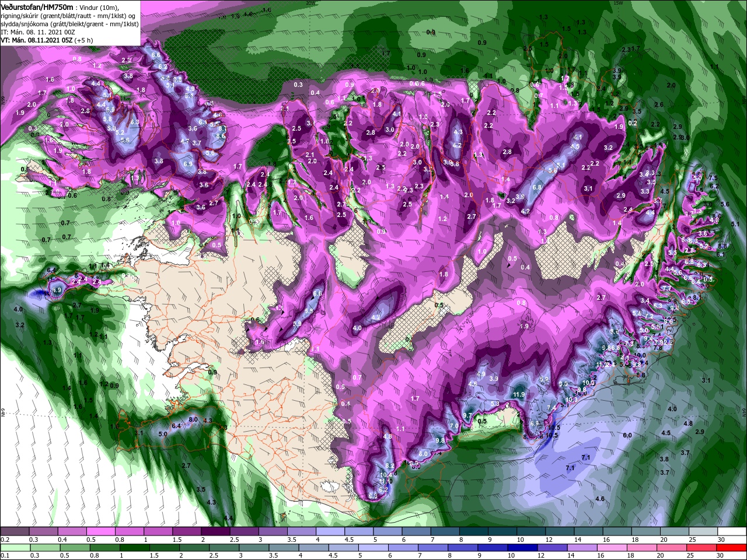Viewport: 747px width, 560px height.
Task: Pick the darkest purple 2 snow-scale swatch
Action: [215, 531]
